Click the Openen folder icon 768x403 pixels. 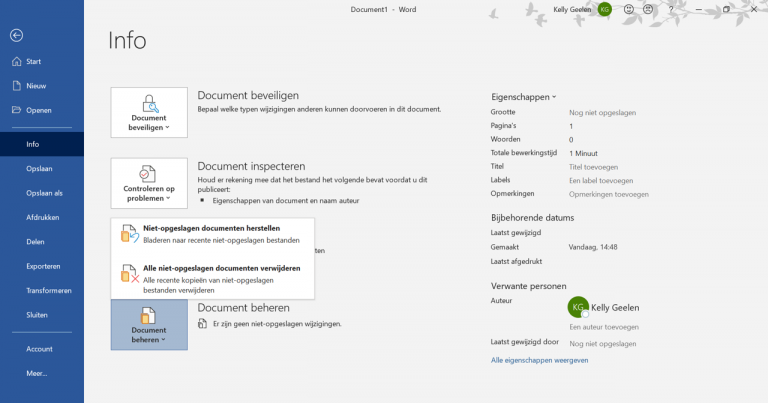[x=17, y=110]
